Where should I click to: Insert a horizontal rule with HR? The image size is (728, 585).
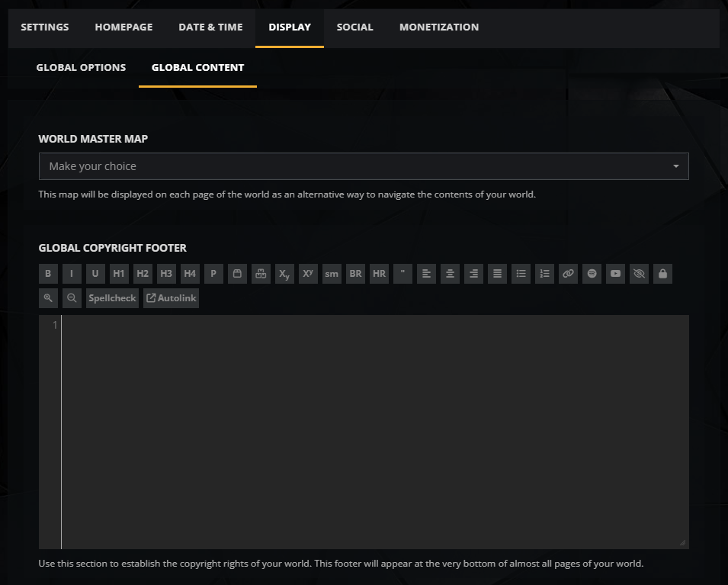click(380, 274)
